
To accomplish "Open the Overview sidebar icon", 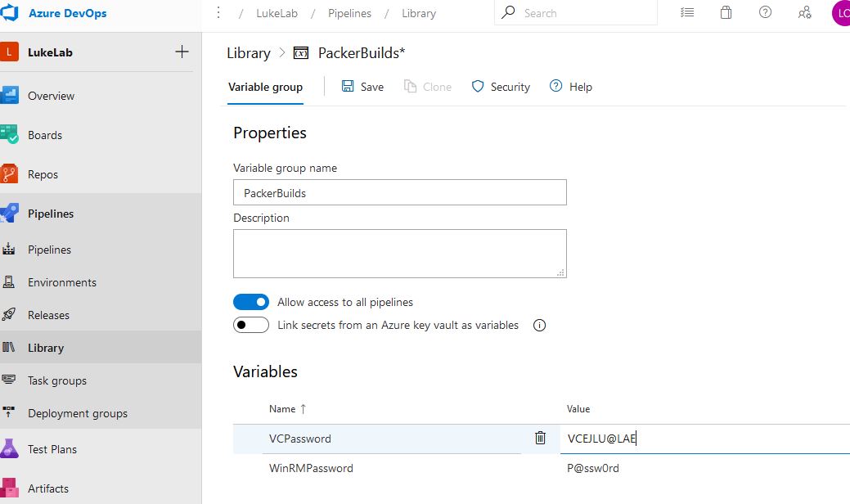I will point(9,96).
